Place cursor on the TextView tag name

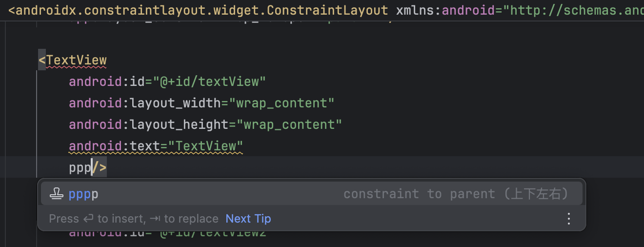click(76, 61)
